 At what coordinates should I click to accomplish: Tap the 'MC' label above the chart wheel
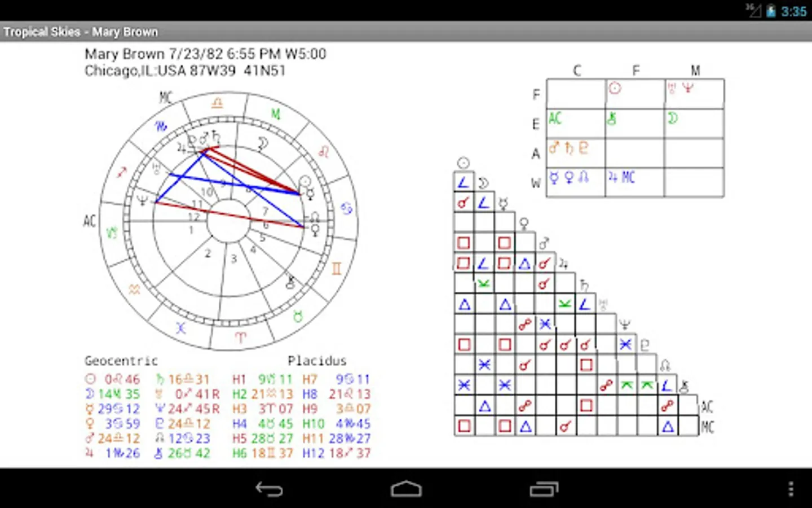tap(166, 98)
